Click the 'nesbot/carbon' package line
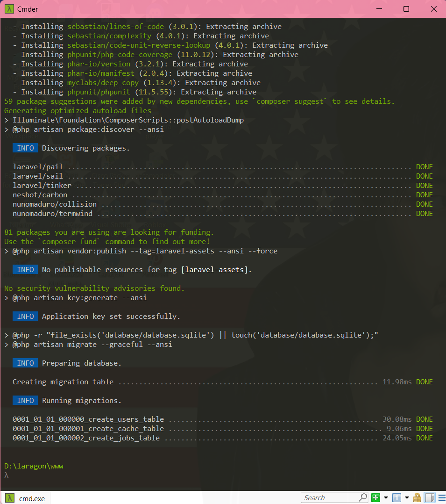 pyautogui.click(x=222, y=195)
